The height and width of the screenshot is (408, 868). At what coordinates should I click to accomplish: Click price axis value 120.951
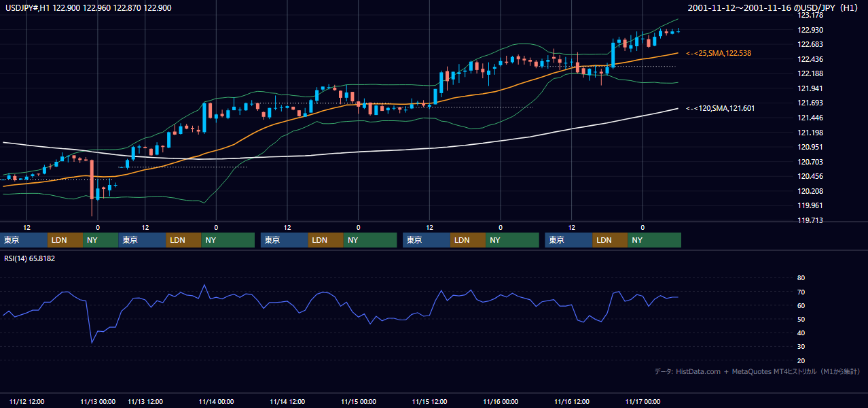(x=810, y=147)
